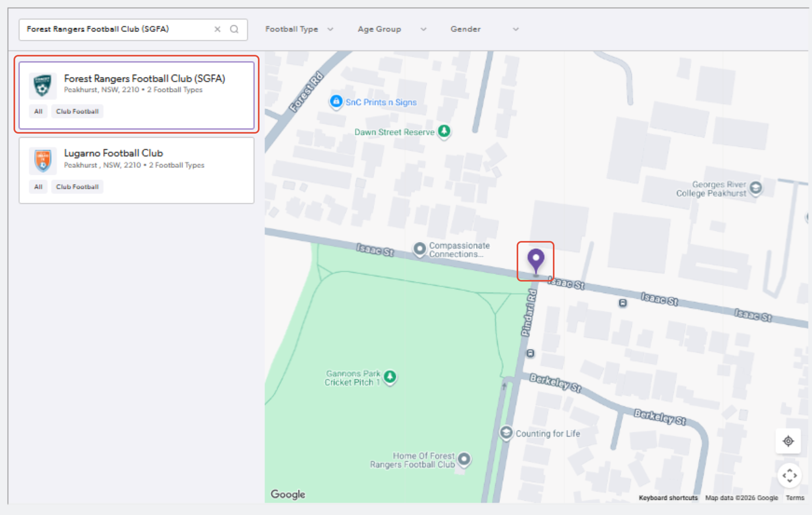Click the Peakhurst address text under Lugarno

coord(102,165)
